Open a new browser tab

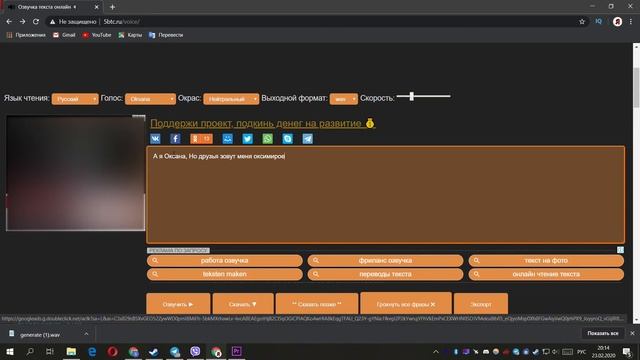[112, 7]
